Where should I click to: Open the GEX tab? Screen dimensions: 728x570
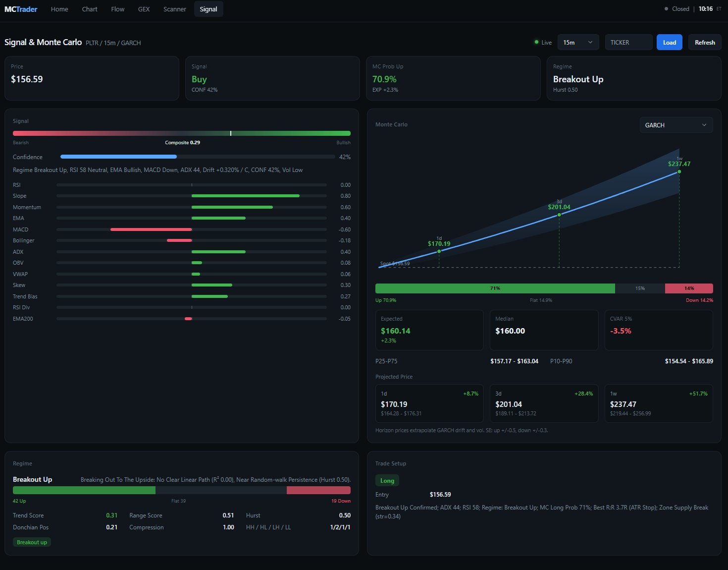point(144,9)
